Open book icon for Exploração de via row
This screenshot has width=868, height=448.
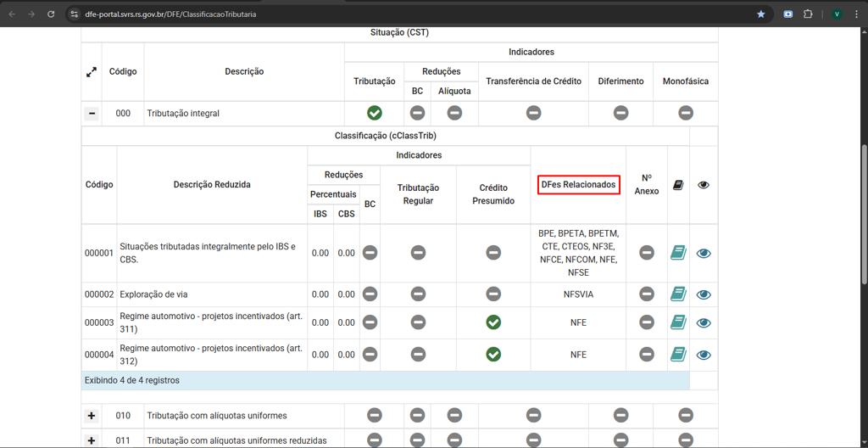pos(677,294)
